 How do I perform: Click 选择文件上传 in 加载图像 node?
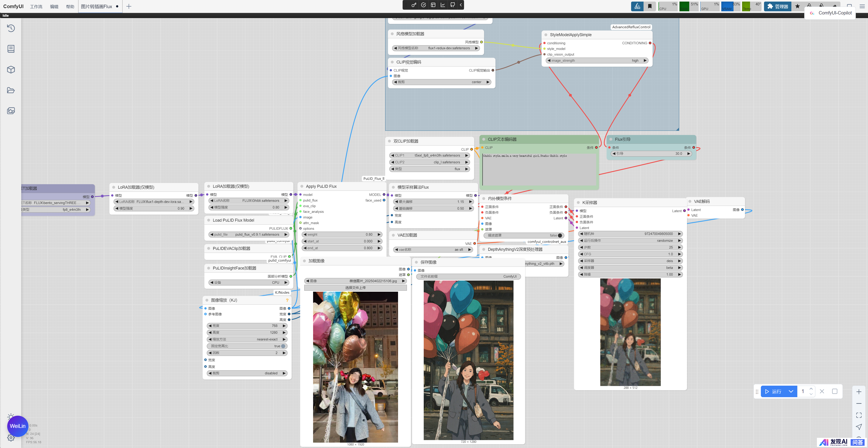[x=356, y=288]
